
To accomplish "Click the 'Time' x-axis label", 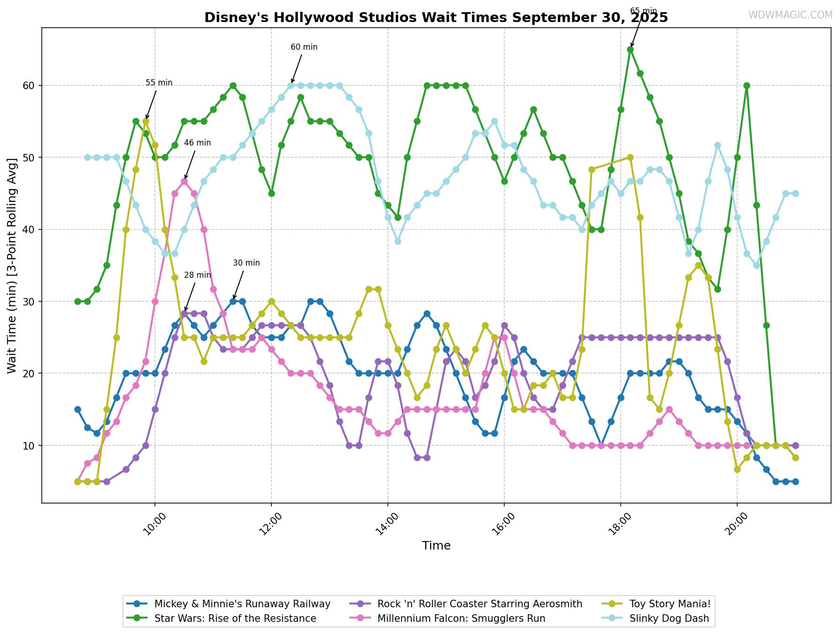I will click(436, 546).
